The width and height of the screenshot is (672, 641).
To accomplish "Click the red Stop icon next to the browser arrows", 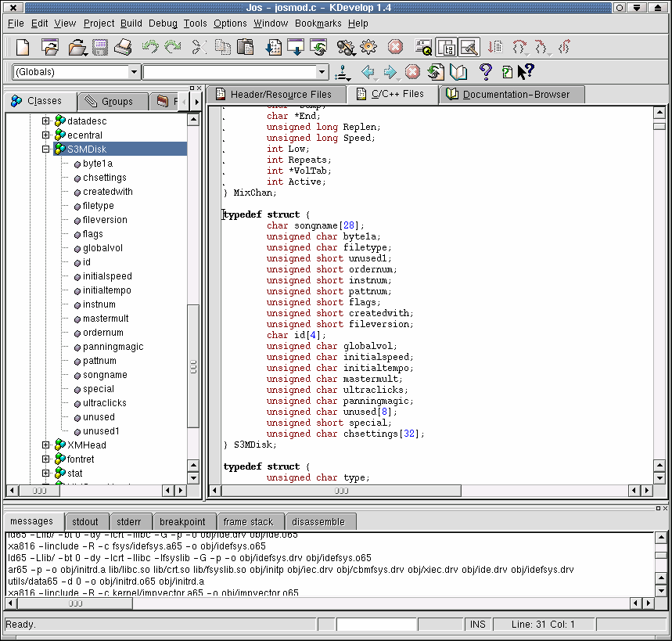I will click(x=412, y=72).
